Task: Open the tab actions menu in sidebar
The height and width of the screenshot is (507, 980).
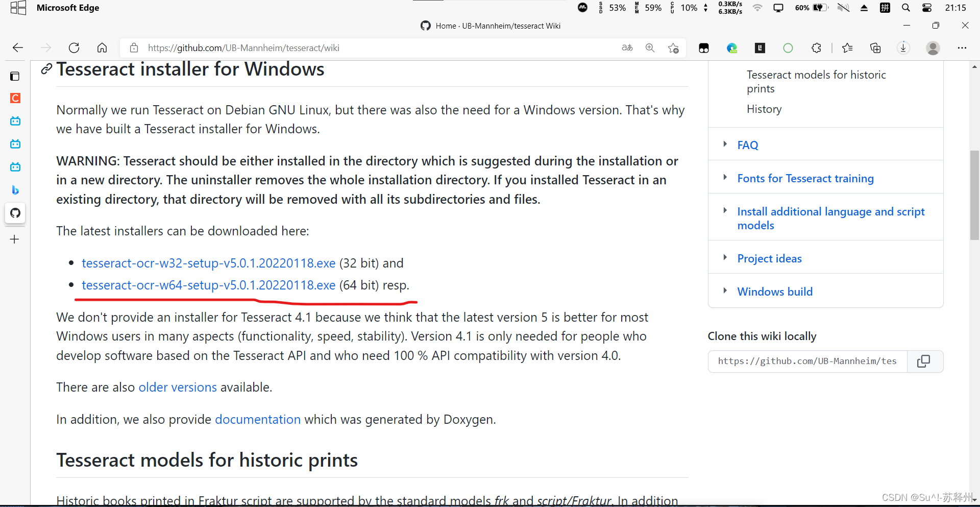Action: pyautogui.click(x=15, y=76)
